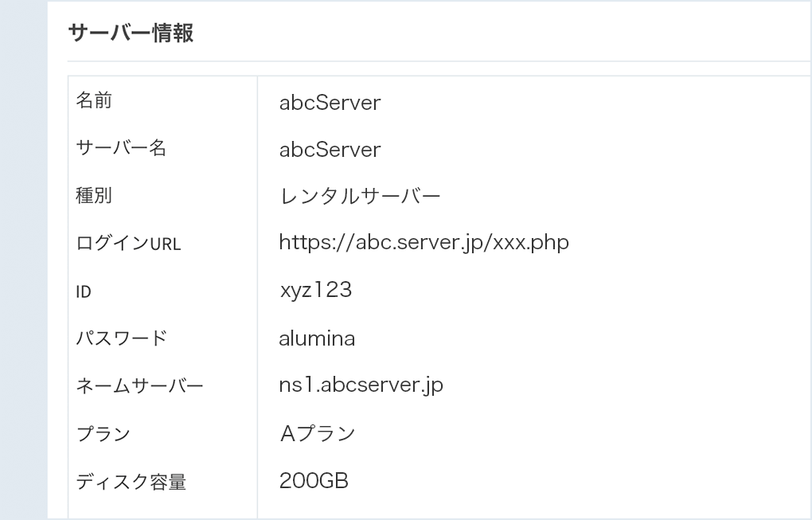
Task: Click the サーバー情報 section heading
Action: coord(131,33)
